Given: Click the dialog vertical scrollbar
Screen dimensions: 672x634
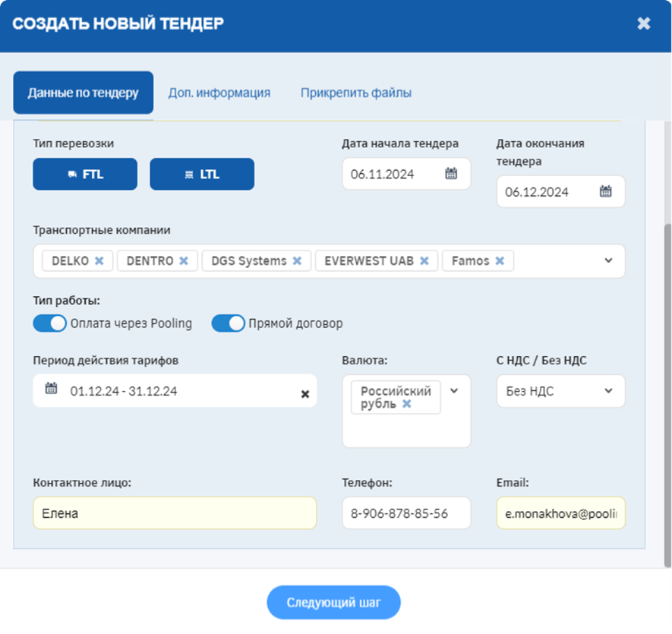Looking at the screenshot, I should 667,394.
